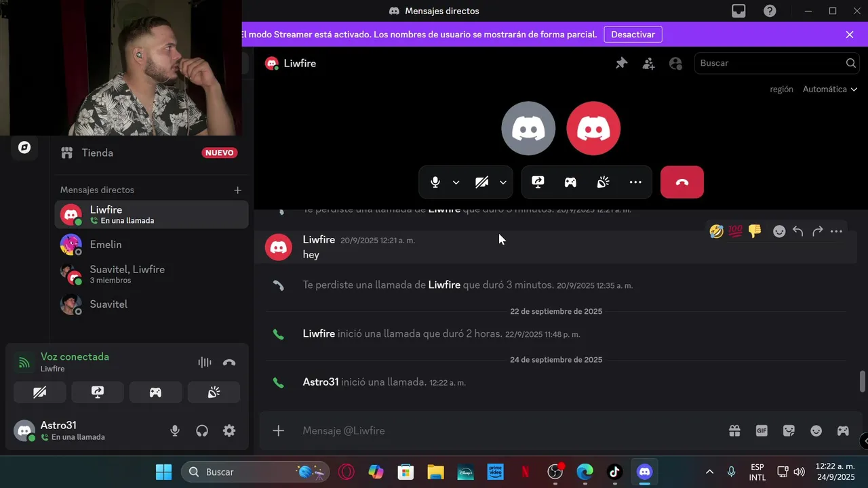Open Discover icon in server sidebar
The height and width of the screenshot is (488, 868).
(24, 148)
